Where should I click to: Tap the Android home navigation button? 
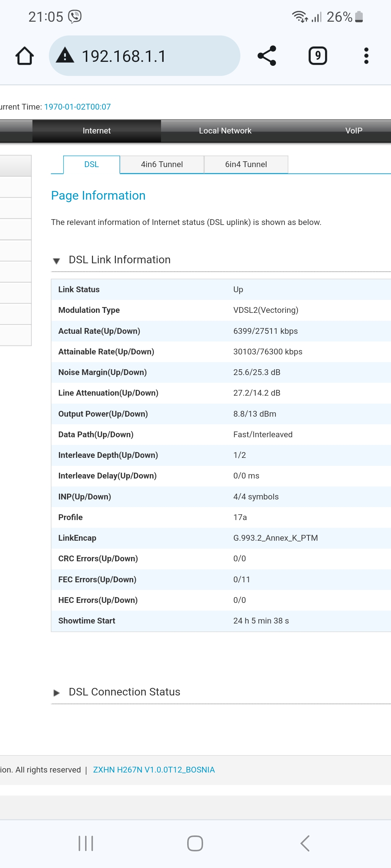point(195,843)
